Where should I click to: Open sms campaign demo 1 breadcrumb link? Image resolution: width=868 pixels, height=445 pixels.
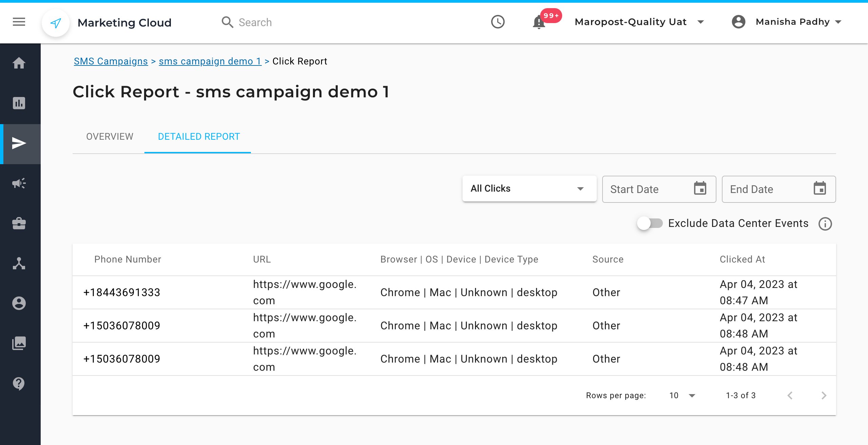(x=210, y=61)
